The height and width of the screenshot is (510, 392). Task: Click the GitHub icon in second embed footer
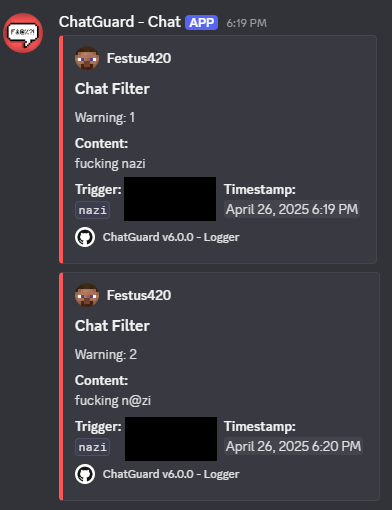click(85, 474)
